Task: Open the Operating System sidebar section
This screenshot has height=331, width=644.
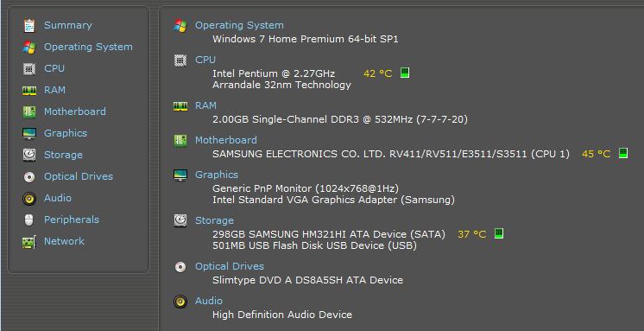Action: click(88, 47)
